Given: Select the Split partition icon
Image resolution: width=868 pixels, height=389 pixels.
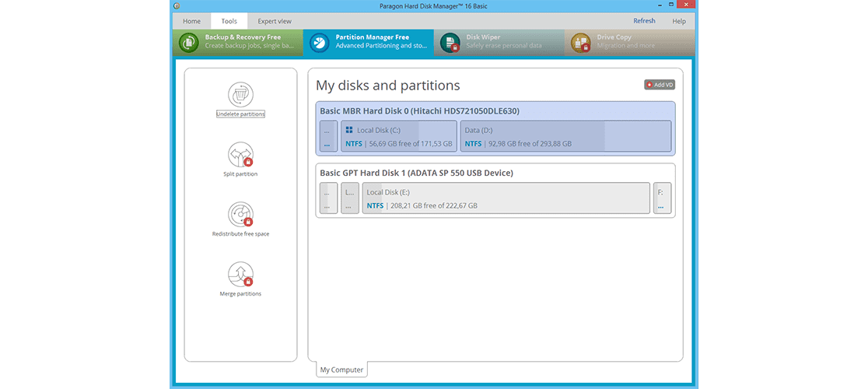Looking at the screenshot, I should [240, 155].
